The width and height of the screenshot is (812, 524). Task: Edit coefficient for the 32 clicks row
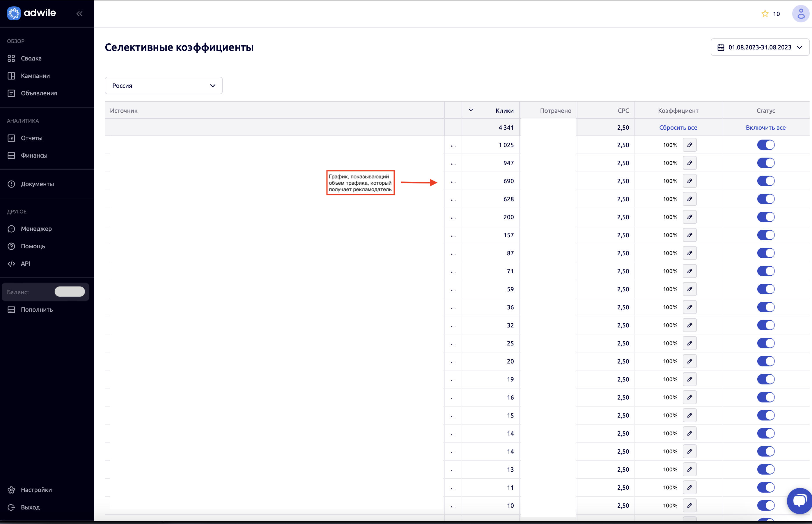[x=689, y=325]
